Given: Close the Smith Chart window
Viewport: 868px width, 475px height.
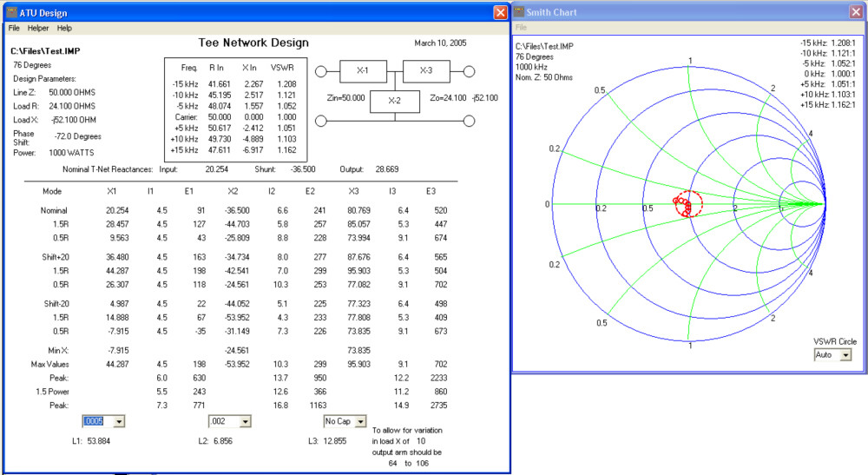Looking at the screenshot, I should click(856, 12).
